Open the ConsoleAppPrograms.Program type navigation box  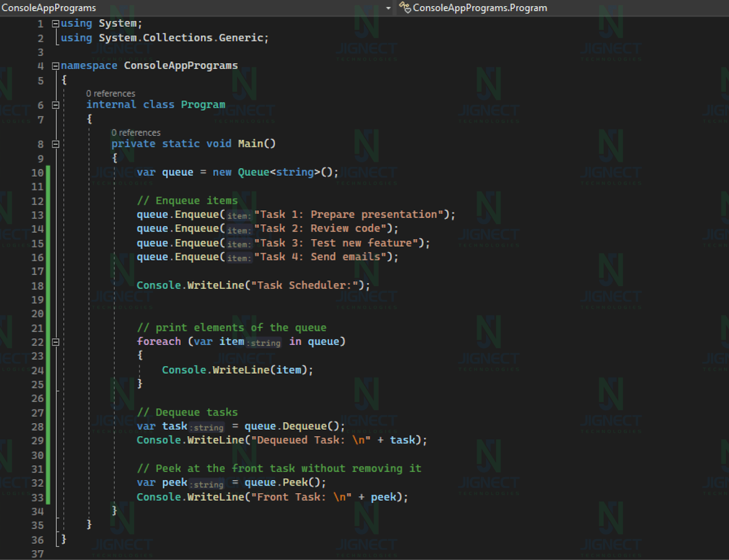click(562, 8)
